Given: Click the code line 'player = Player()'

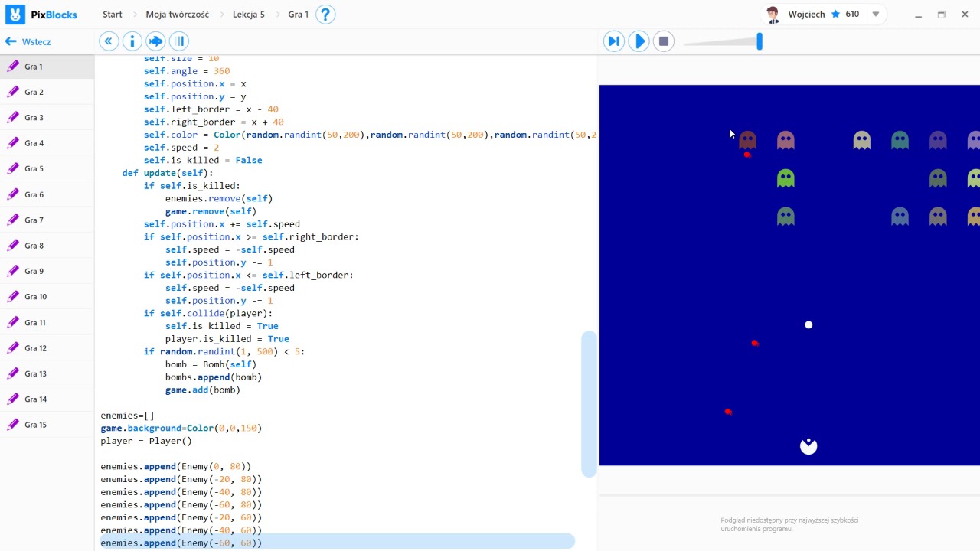Looking at the screenshot, I should [x=146, y=441].
